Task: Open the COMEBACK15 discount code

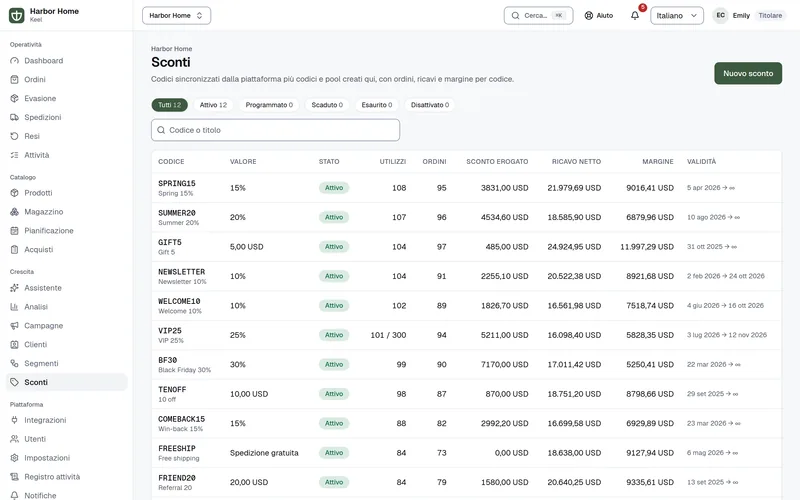Action: pyautogui.click(x=182, y=419)
